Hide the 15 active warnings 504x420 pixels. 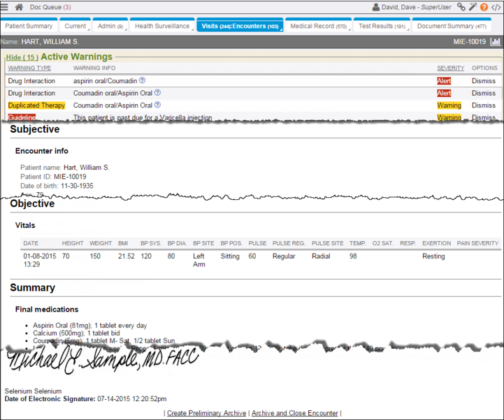click(x=22, y=57)
